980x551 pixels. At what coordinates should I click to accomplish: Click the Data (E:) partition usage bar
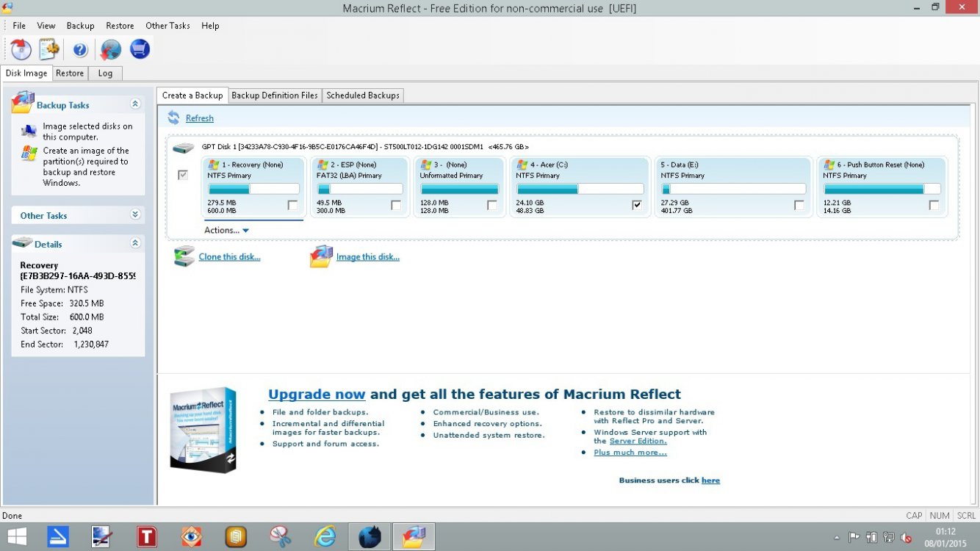tap(733, 189)
